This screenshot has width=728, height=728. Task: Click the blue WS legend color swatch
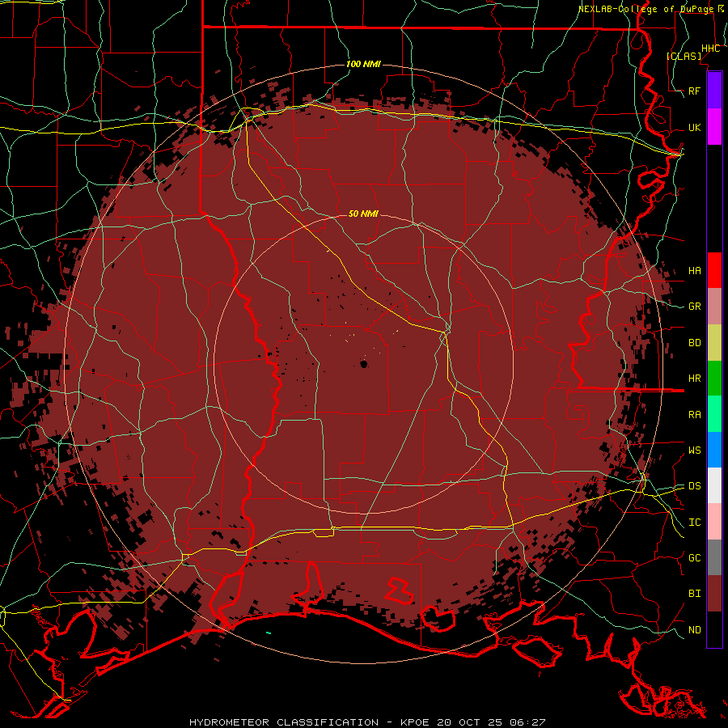714,450
